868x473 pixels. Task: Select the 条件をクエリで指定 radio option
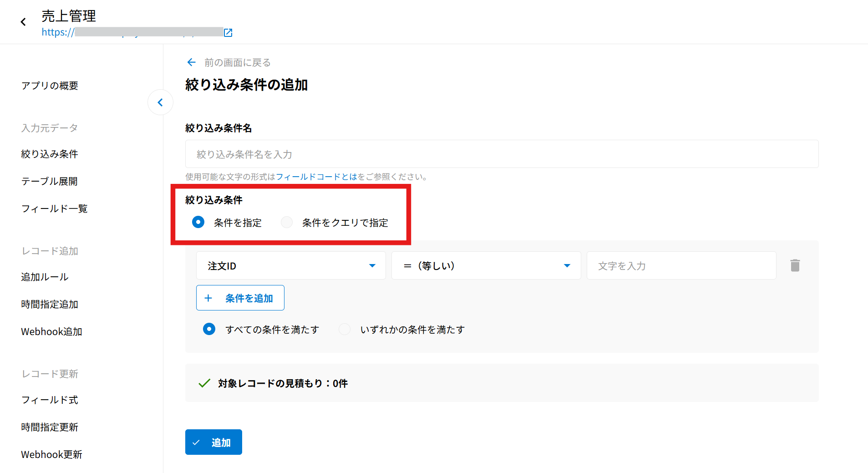point(287,222)
